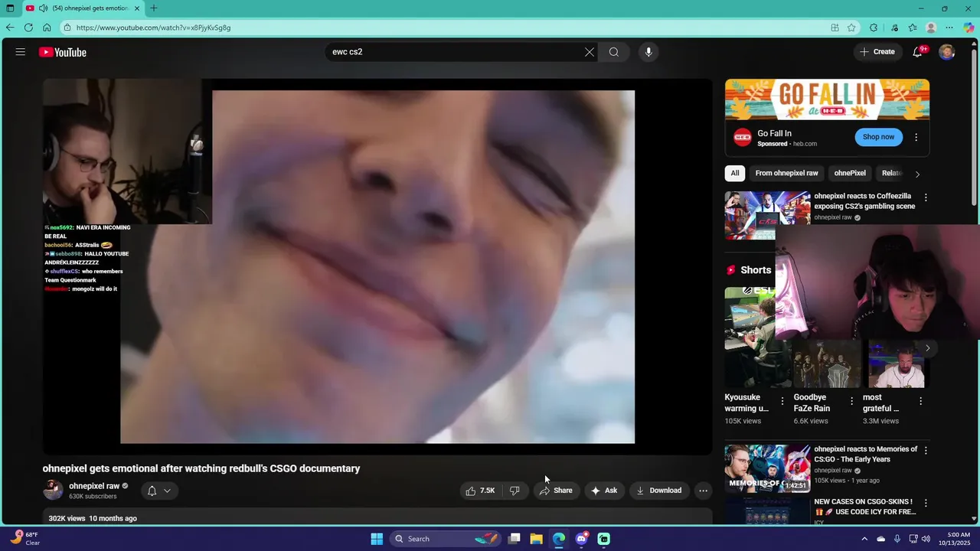Open the YouTube guide hamburger menu

(x=21, y=52)
